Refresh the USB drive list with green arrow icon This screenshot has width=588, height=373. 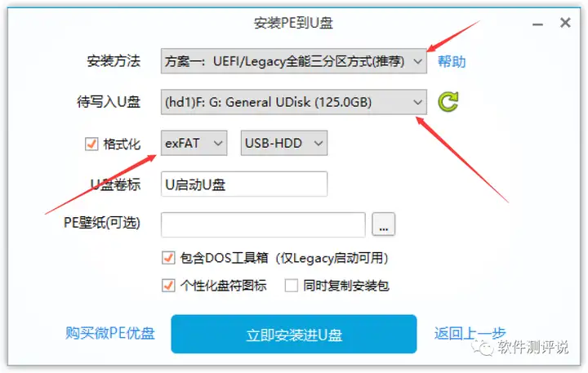448,102
